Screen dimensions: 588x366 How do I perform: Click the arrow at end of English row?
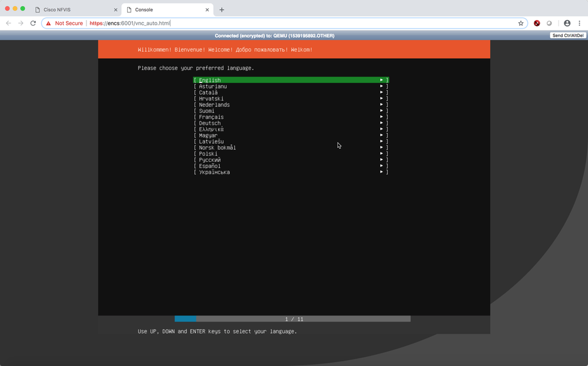(381, 80)
